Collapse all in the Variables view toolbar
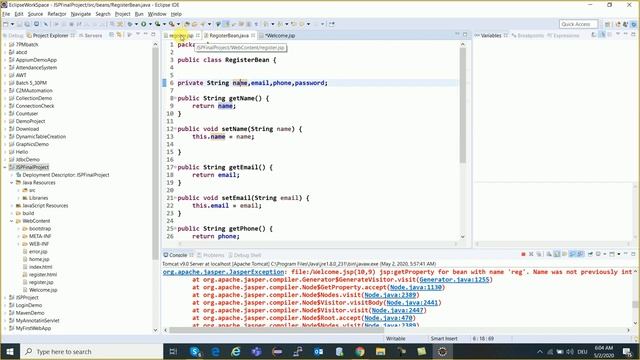 point(611,35)
